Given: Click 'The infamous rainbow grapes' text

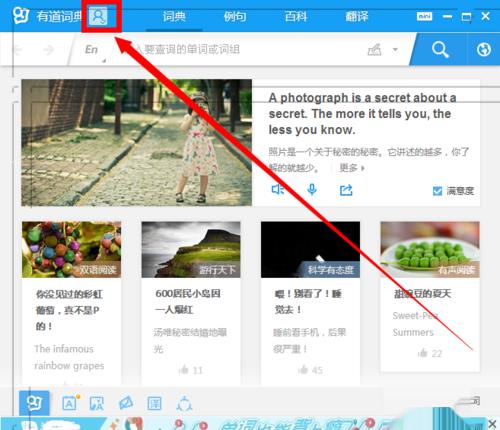Looking at the screenshot, I should point(69,357).
